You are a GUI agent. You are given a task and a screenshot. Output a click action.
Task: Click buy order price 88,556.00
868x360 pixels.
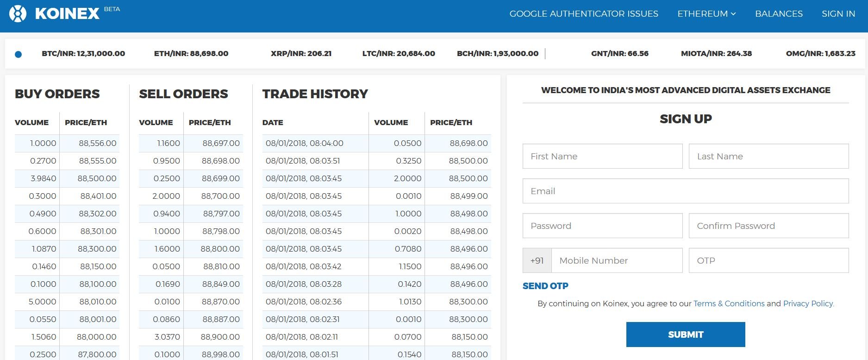click(98, 143)
